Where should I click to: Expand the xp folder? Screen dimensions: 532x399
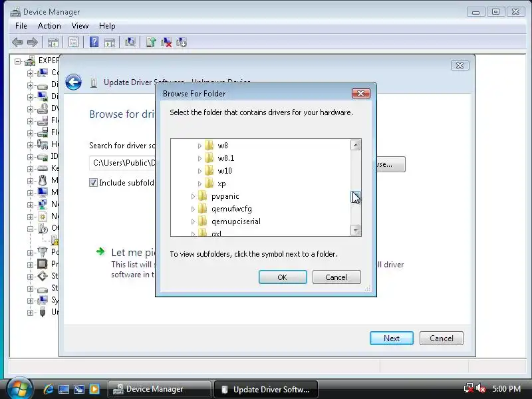click(199, 184)
